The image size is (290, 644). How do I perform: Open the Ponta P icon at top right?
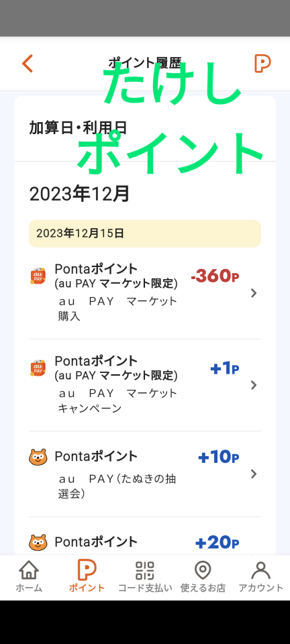click(x=262, y=64)
